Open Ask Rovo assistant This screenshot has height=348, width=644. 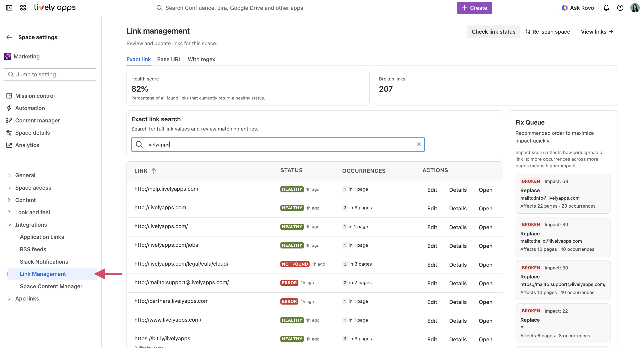tap(578, 8)
